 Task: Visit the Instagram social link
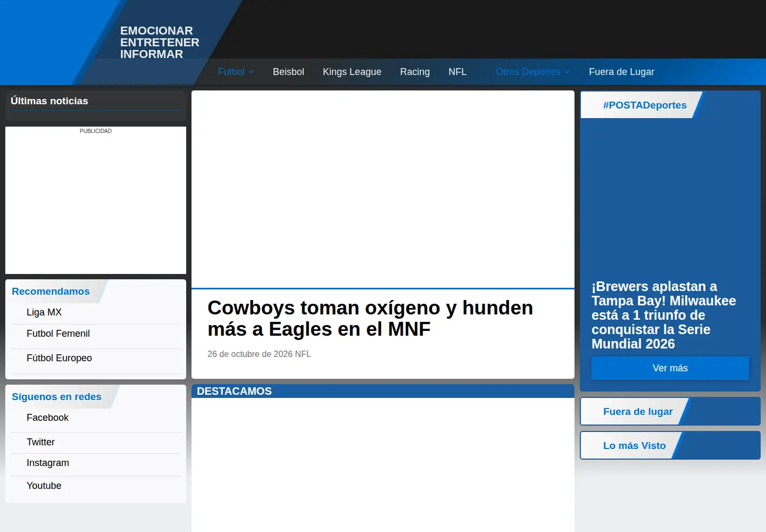pyautogui.click(x=48, y=463)
